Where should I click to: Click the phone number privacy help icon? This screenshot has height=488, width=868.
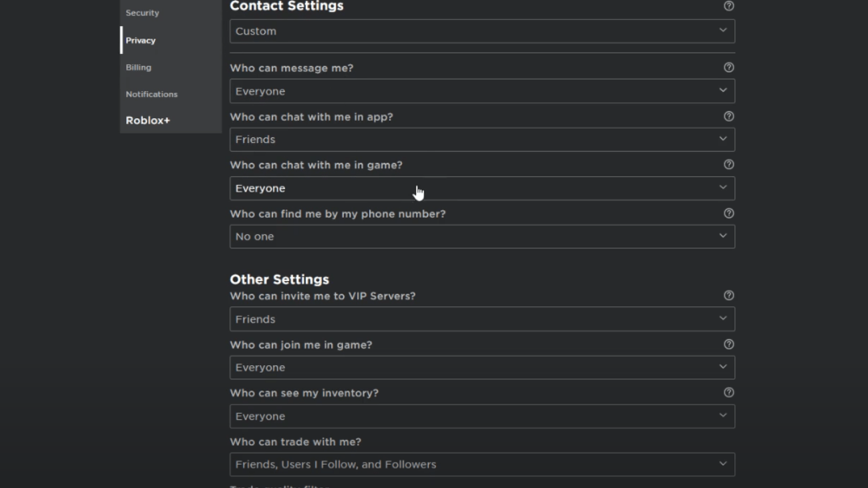tap(728, 214)
